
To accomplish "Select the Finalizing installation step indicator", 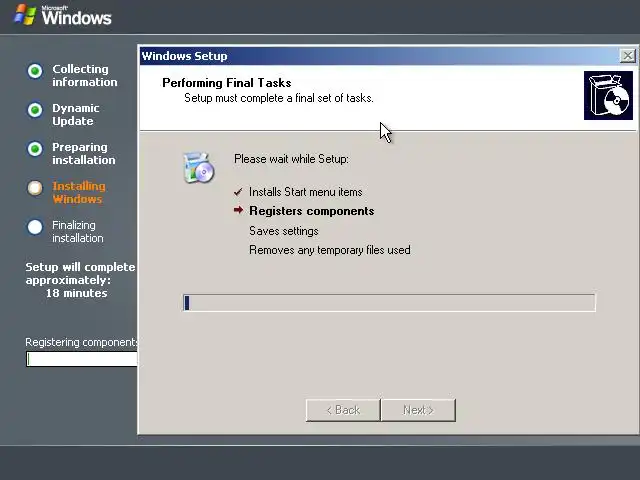I will [35, 227].
